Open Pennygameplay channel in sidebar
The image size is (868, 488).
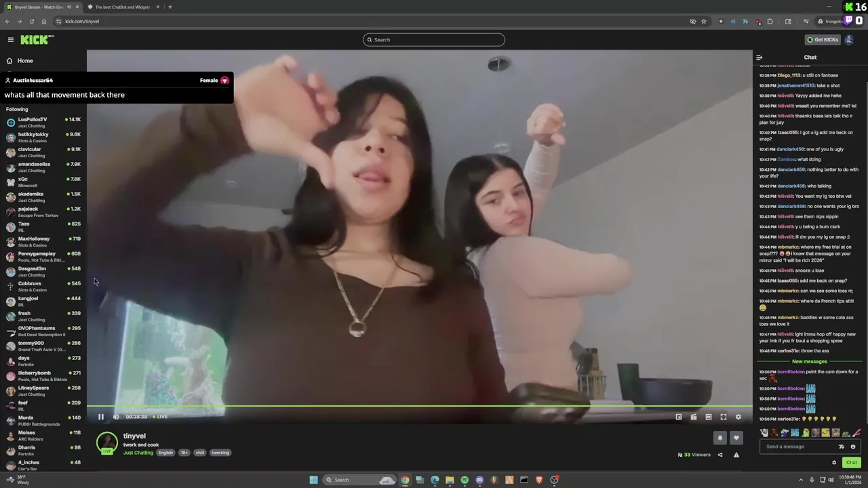43,257
